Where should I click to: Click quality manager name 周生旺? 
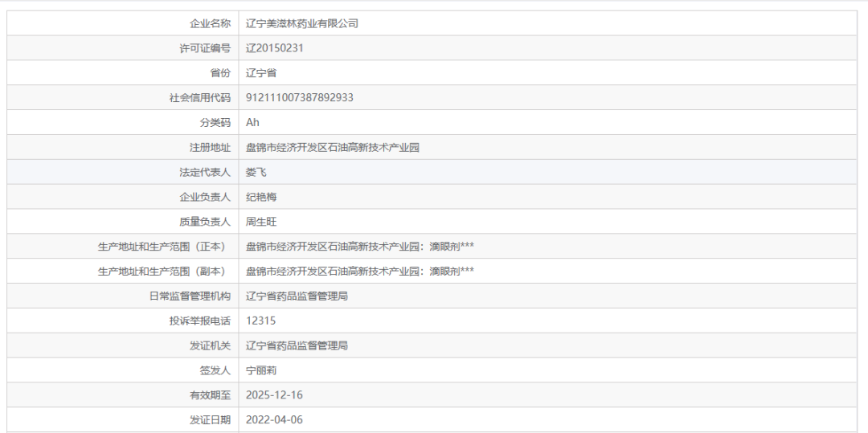tap(261, 222)
